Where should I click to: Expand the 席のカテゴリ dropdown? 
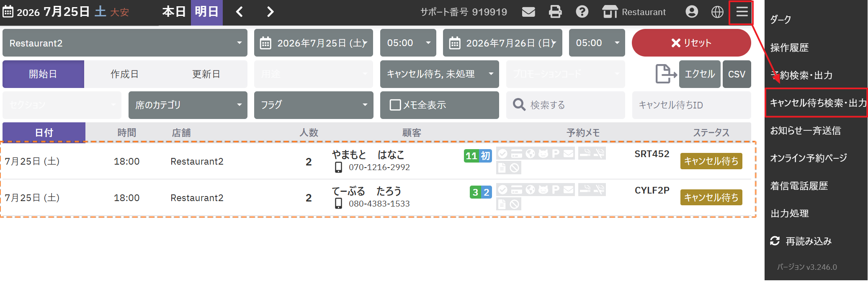tap(188, 105)
